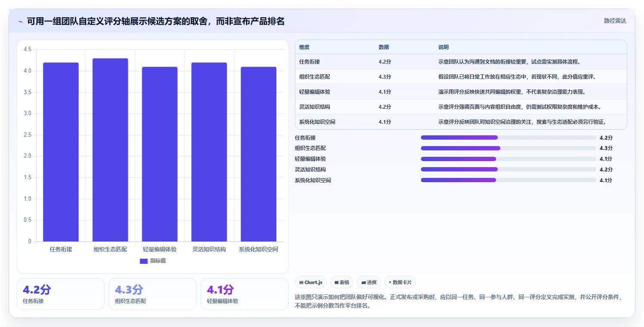The height and width of the screenshot is (327, 644).
Task: Click the description starting 示意评分强调页面
Action: 520,107
